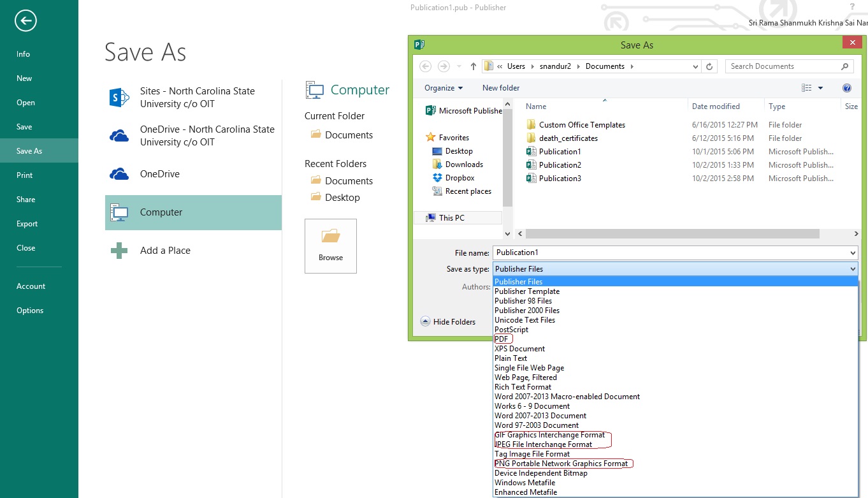This screenshot has width=868, height=498.
Task: Select the death_certificates folder
Action: [x=561, y=138]
